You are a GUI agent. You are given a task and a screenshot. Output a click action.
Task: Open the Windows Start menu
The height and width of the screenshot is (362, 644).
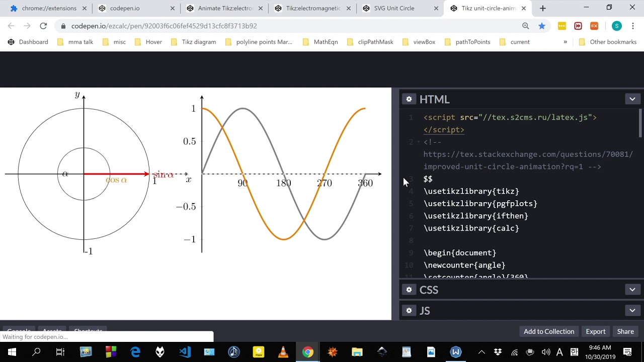[12, 352]
